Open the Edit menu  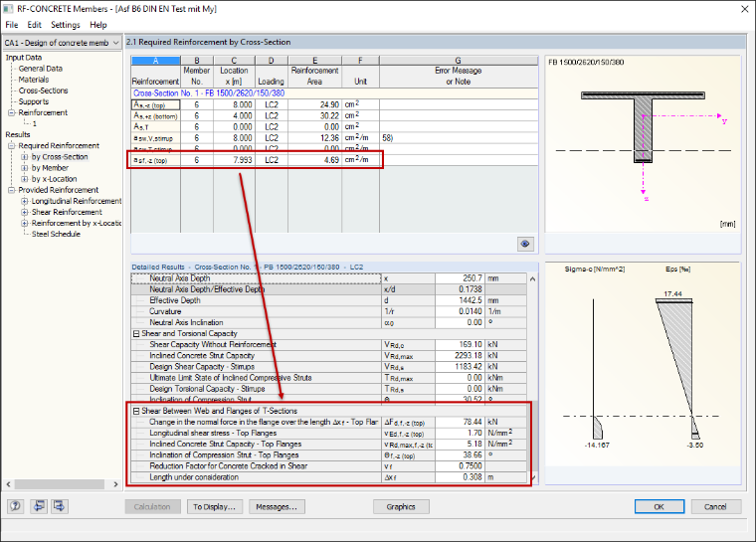(34, 25)
